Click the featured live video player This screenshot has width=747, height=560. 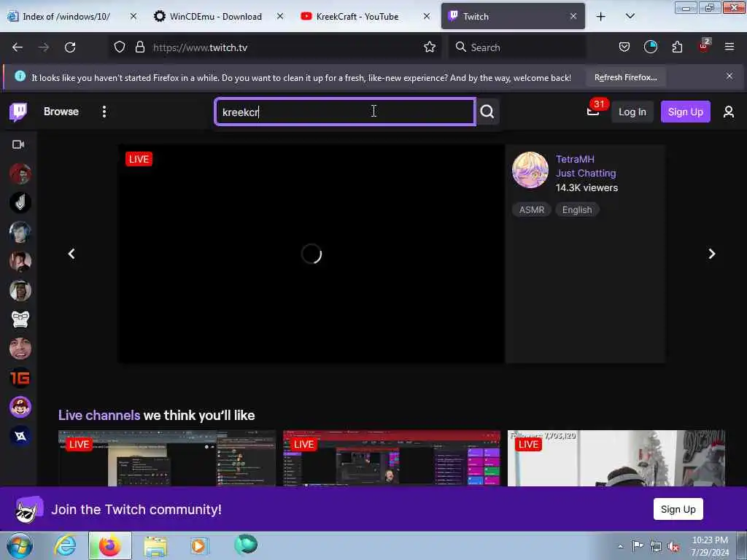pos(311,254)
